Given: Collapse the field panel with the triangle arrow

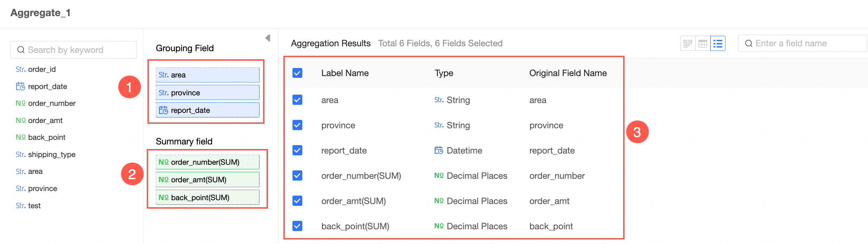Looking at the screenshot, I should click(268, 38).
